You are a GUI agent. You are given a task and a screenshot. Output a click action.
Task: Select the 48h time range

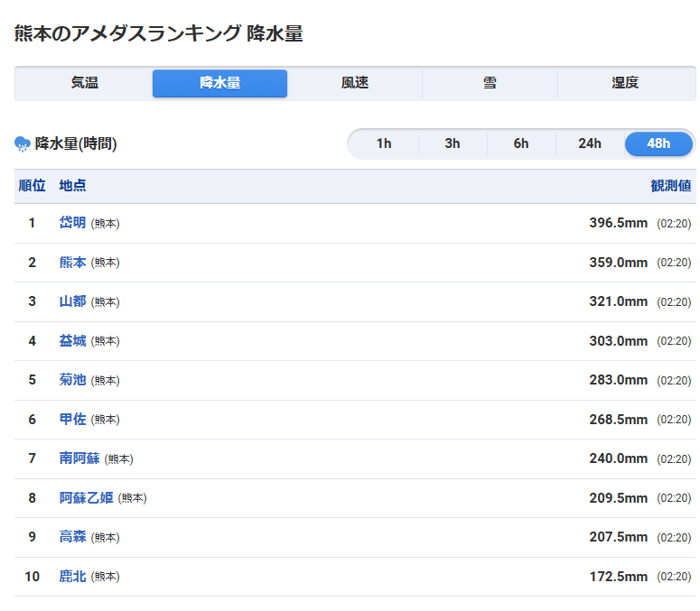click(658, 143)
